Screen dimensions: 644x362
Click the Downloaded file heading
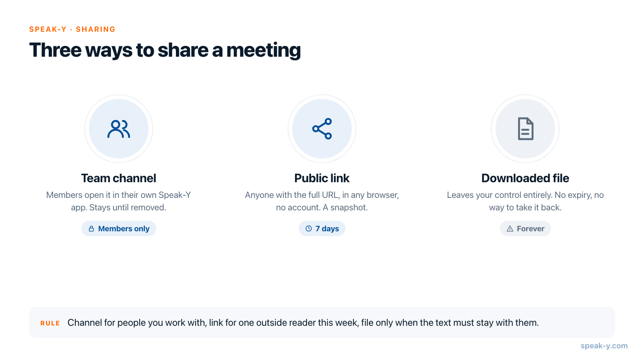coord(525,178)
